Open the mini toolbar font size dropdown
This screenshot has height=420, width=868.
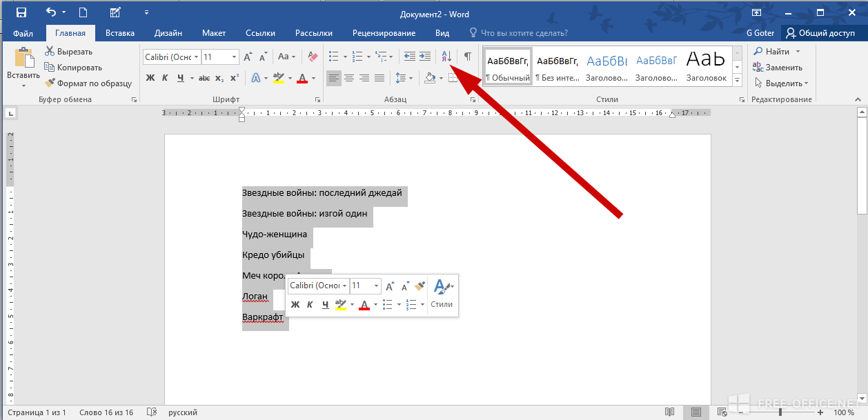click(x=376, y=286)
